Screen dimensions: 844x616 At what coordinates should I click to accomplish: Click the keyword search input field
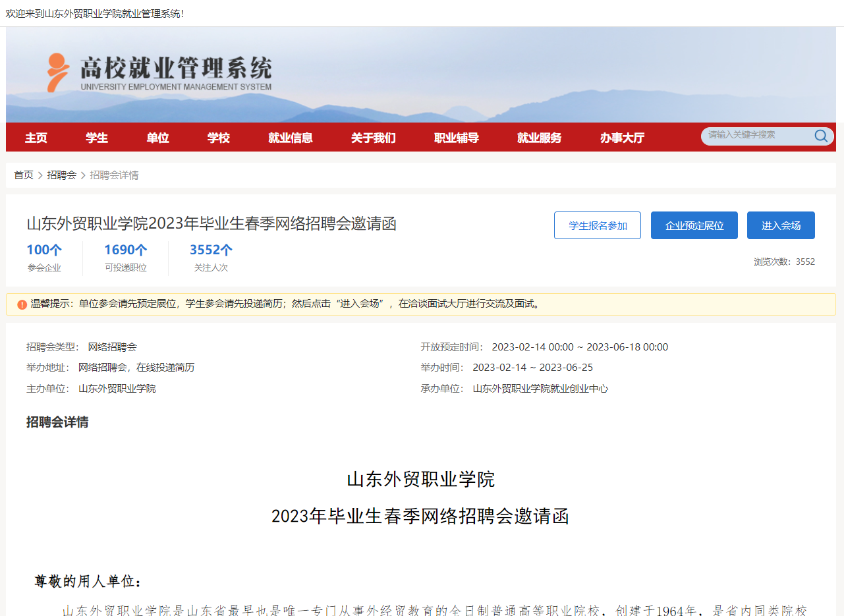pos(758,135)
